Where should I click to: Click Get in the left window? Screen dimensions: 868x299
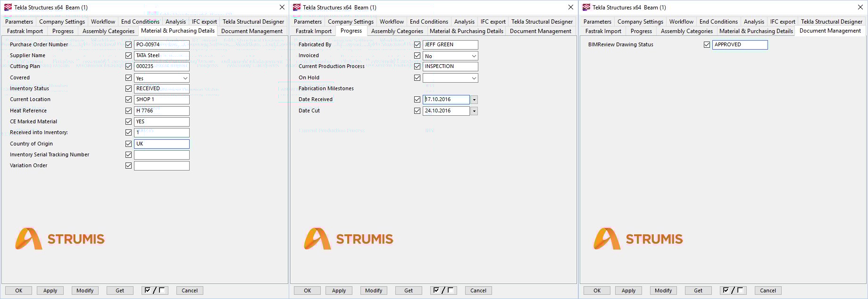tap(120, 290)
